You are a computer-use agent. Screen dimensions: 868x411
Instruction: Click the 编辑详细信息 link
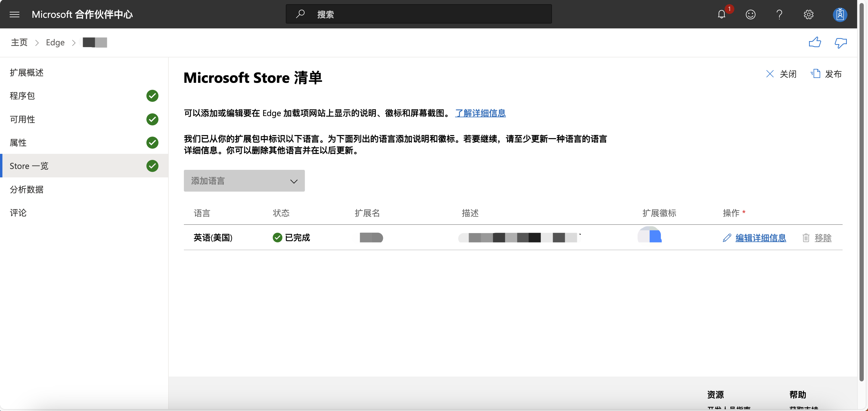(x=761, y=238)
